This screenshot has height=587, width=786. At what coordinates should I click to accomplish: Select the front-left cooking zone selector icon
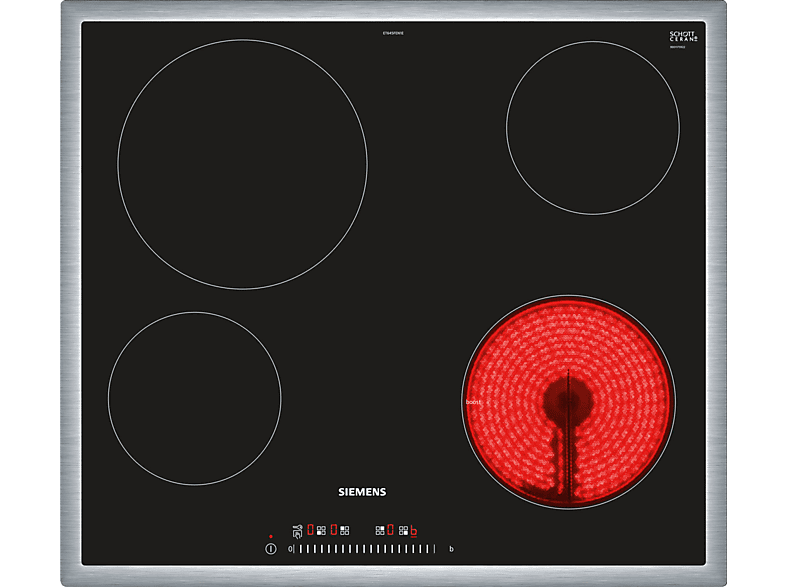tap(321, 530)
